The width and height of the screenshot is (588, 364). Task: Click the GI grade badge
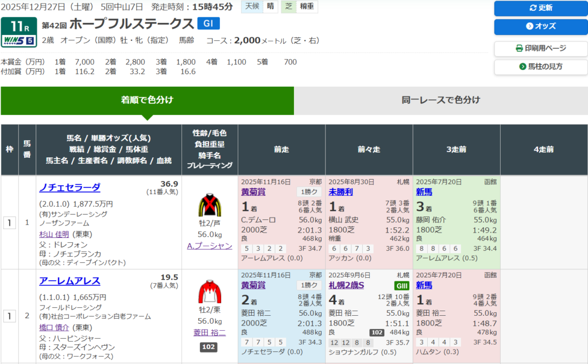[208, 24]
